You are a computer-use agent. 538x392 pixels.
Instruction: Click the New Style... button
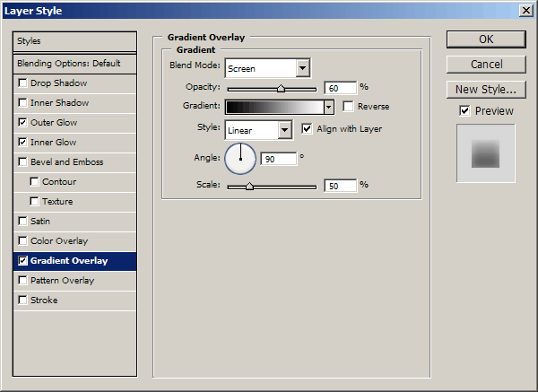[486, 90]
